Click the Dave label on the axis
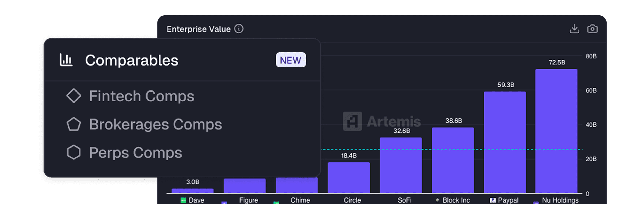Screen dimensions: 644x204 tap(196, 200)
